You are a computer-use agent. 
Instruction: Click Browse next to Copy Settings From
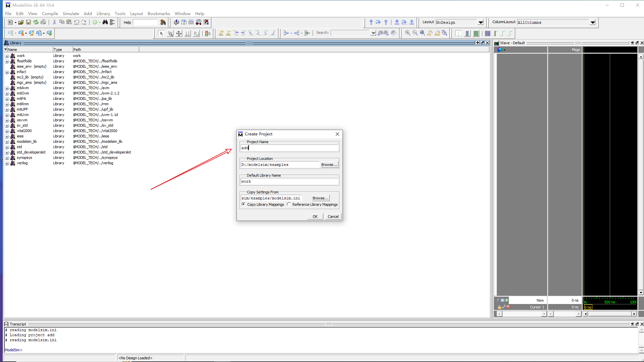tap(320, 198)
